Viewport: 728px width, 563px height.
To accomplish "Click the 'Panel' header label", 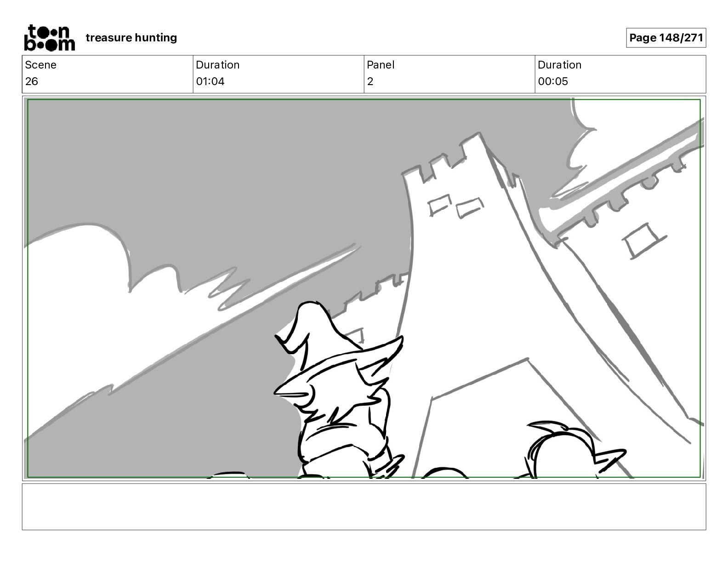I will [x=381, y=65].
